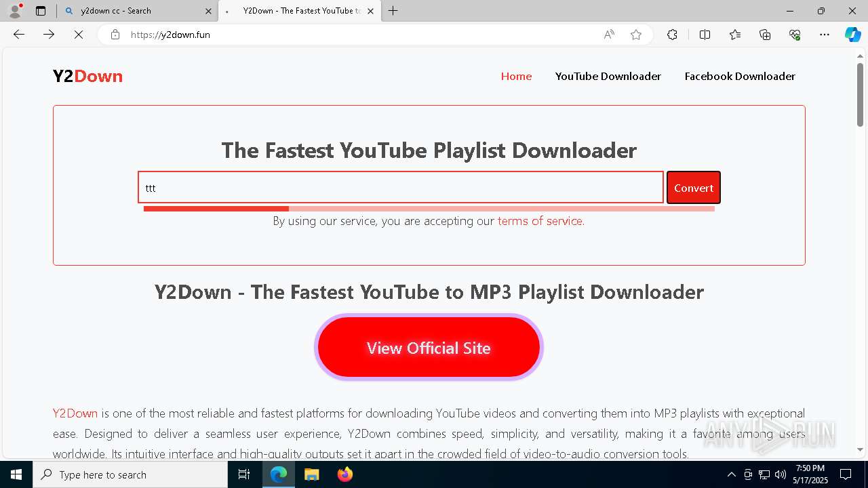Open the notification center icon
Screen dimensions: 868x488
point(846,474)
